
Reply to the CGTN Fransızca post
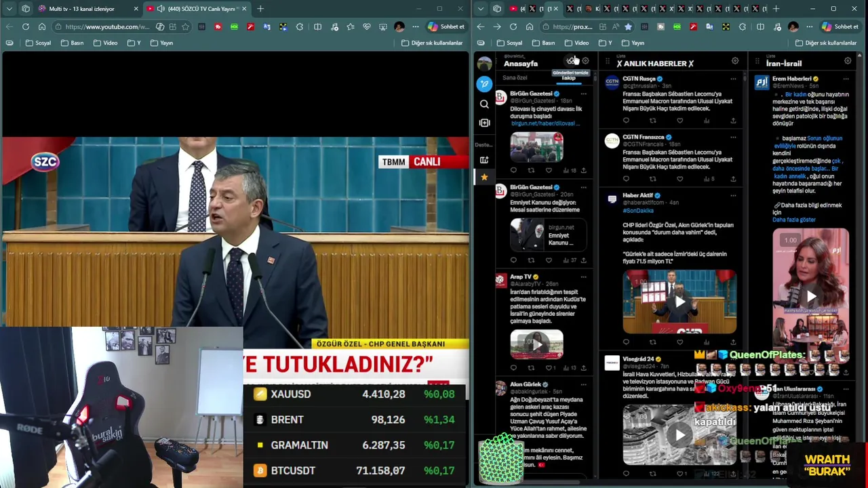pos(626,179)
